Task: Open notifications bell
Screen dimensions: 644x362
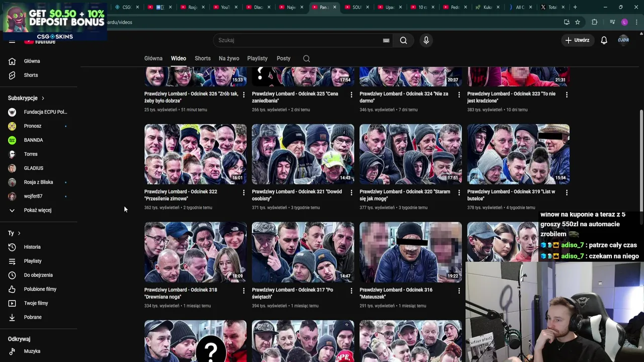Action: (604, 40)
